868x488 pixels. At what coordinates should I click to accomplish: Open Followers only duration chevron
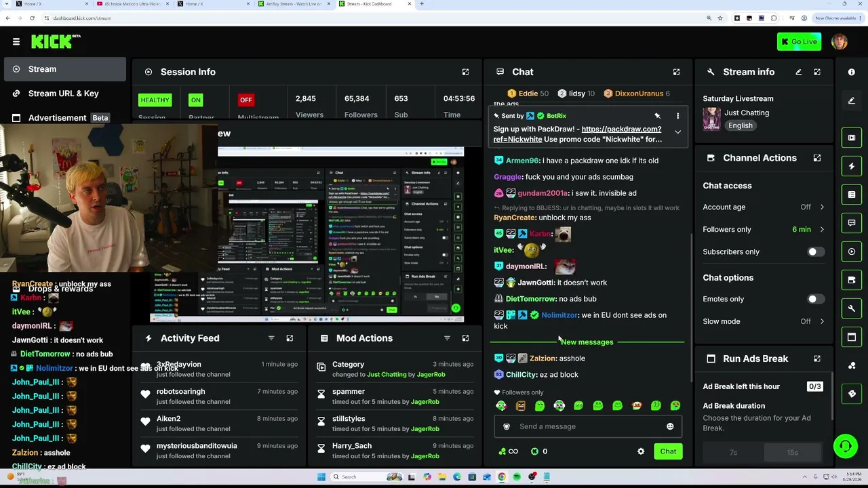822,230
